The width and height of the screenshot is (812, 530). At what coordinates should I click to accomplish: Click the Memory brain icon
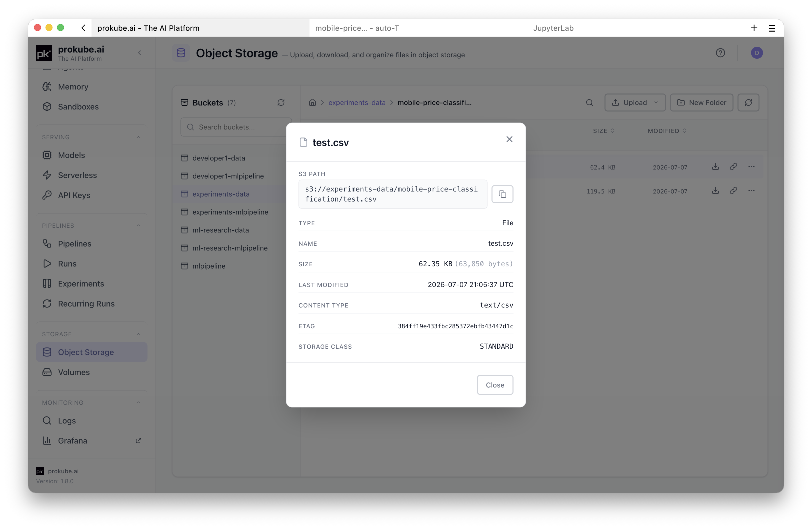(47, 87)
